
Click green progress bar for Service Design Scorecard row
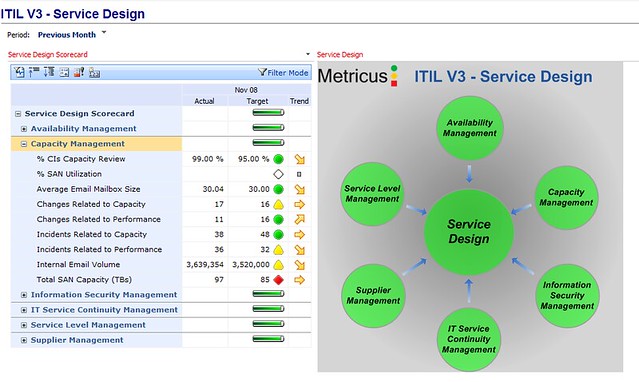[268, 113]
